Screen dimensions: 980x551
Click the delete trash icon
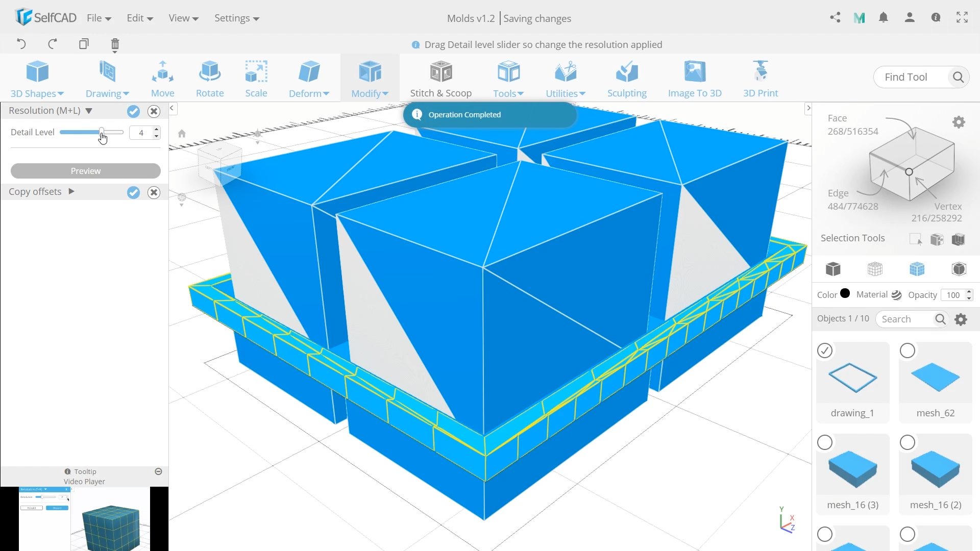(x=115, y=44)
